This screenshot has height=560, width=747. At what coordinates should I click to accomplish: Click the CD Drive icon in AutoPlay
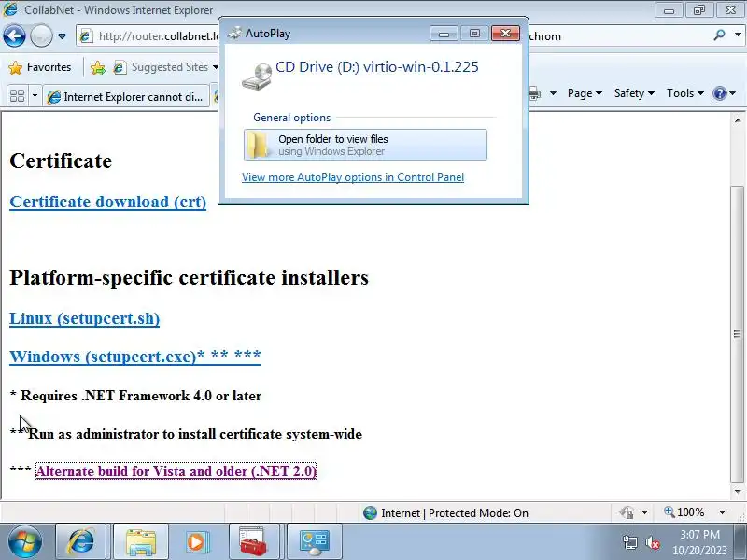pyautogui.click(x=257, y=77)
